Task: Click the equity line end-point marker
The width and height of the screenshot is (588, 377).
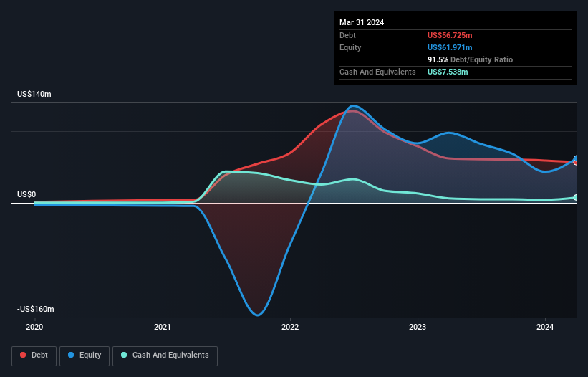Action: click(575, 158)
